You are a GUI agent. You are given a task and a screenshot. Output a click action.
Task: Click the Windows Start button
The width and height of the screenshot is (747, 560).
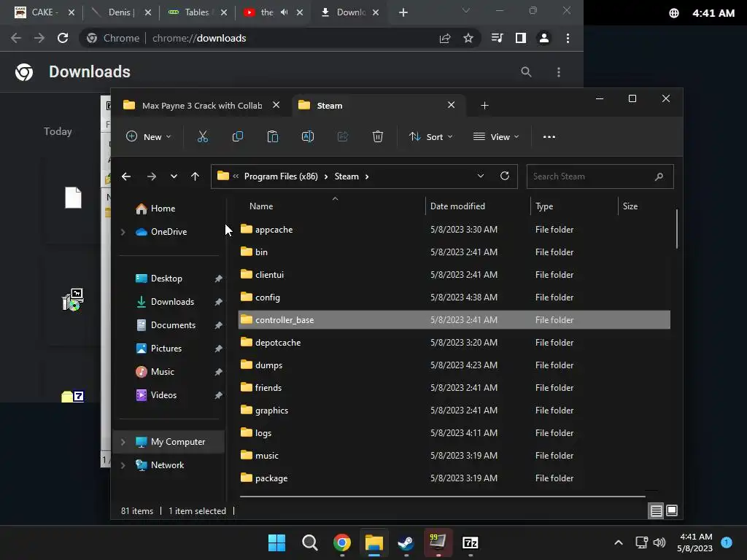point(276,542)
